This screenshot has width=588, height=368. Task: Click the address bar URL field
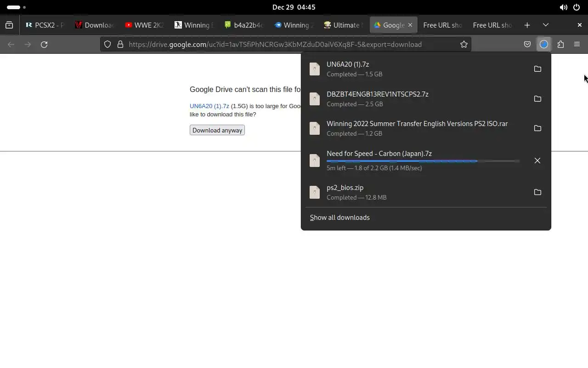click(x=285, y=44)
